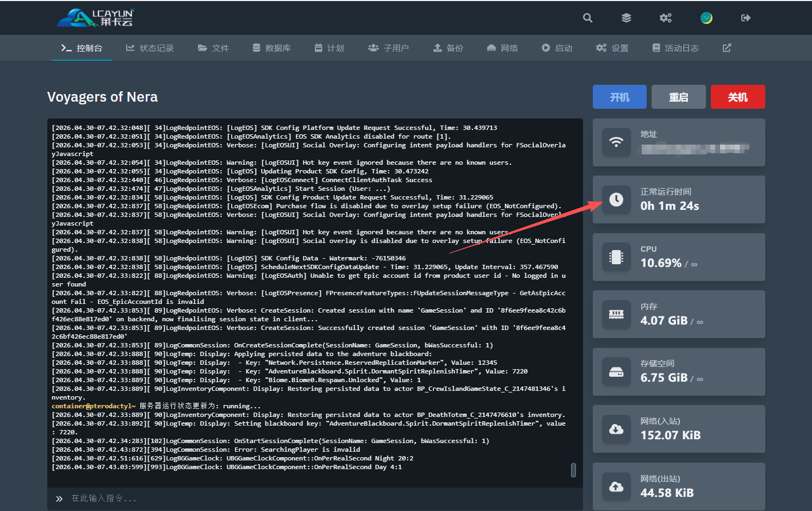Open the 备份 backup tab
Viewport: 812px width, 511px height.
pos(448,48)
